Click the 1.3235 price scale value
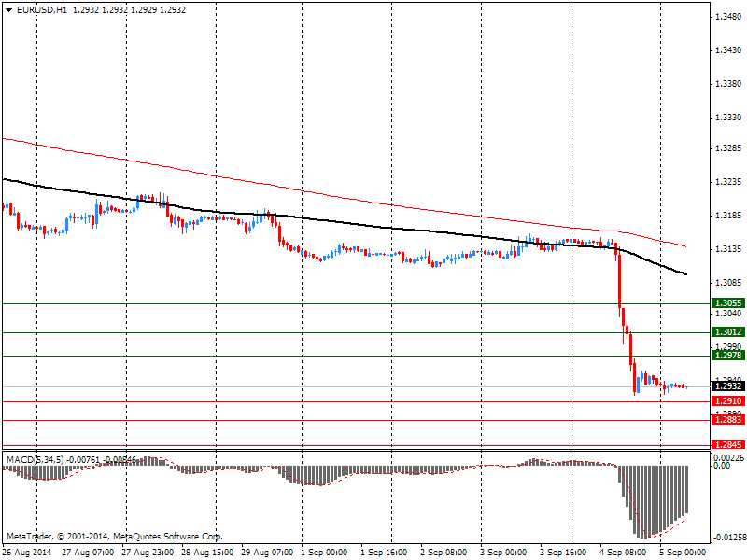This screenshot has width=747, height=560. point(728,182)
